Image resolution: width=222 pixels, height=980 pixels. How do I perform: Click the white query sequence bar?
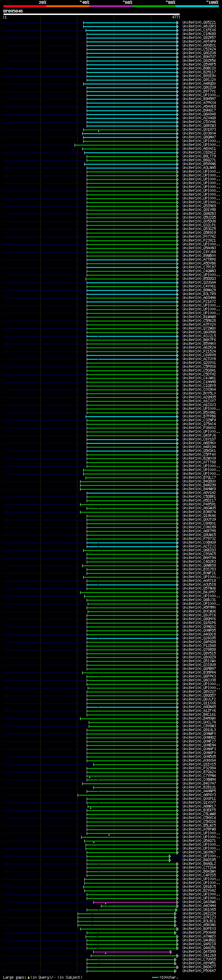(92, 14)
